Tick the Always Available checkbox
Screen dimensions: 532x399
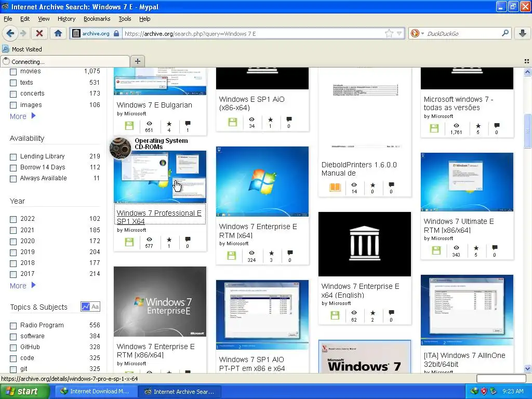pos(13,179)
